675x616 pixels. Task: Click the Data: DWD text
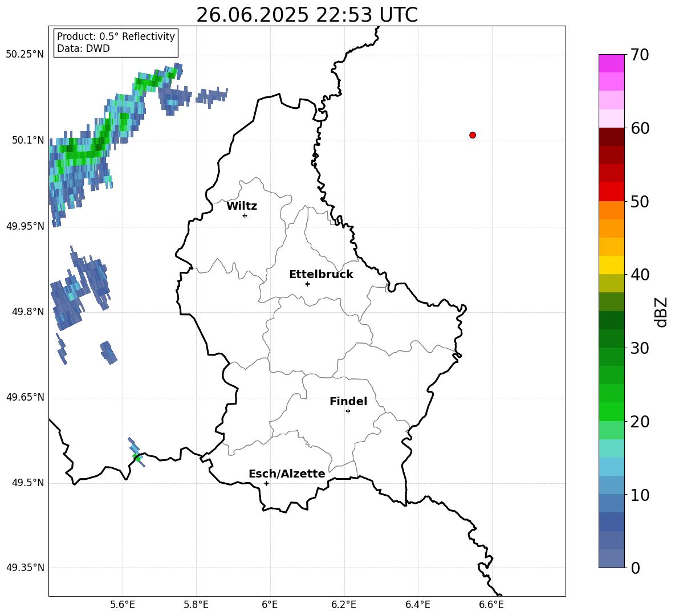point(83,48)
